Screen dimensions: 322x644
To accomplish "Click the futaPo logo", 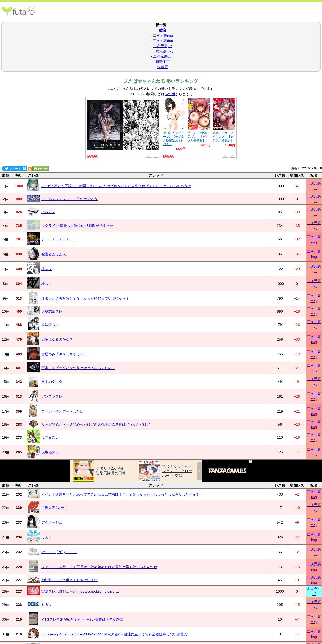I will click(18, 11).
